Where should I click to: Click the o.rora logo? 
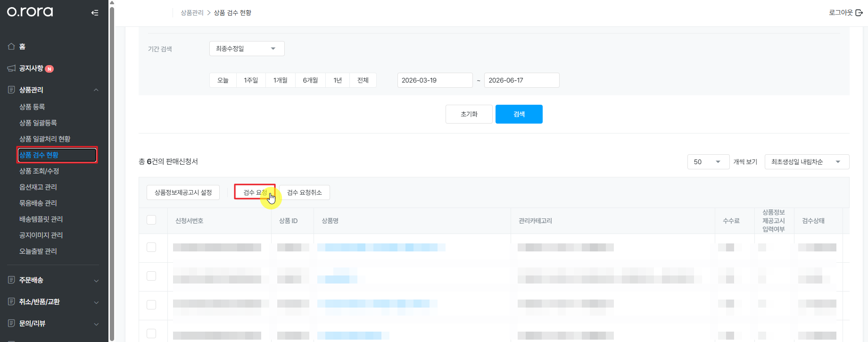pos(30,12)
